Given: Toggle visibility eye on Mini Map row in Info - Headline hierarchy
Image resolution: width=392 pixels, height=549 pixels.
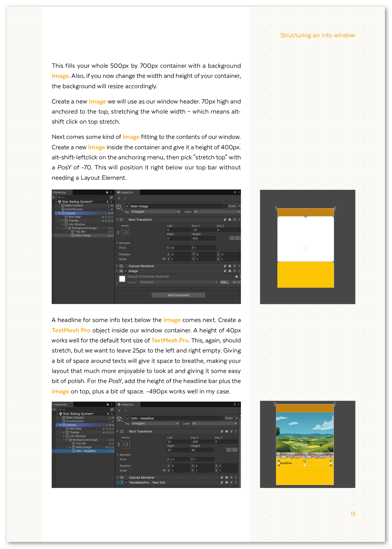Looking at the screenshot, I should point(112,429).
